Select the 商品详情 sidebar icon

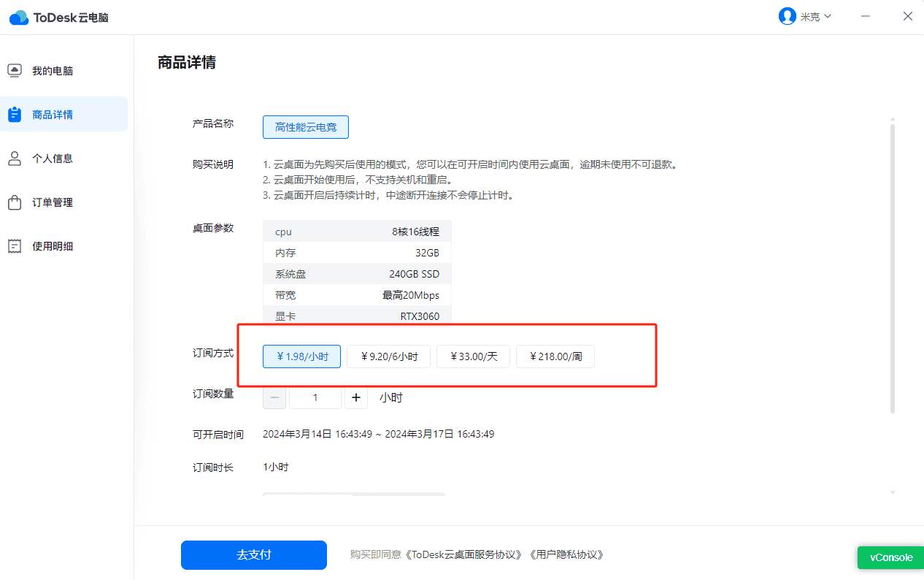coord(51,114)
